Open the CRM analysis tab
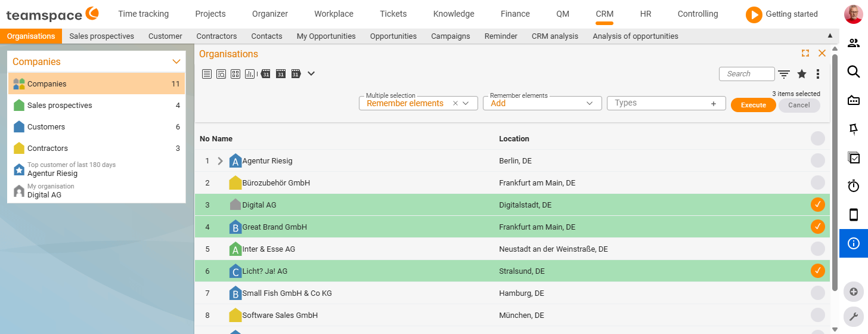The image size is (868, 334). click(x=555, y=36)
